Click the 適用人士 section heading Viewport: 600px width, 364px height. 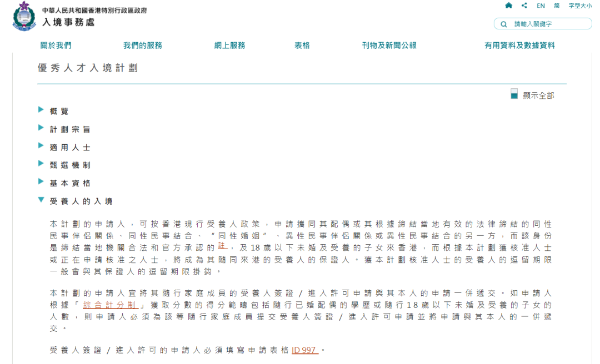70,147
